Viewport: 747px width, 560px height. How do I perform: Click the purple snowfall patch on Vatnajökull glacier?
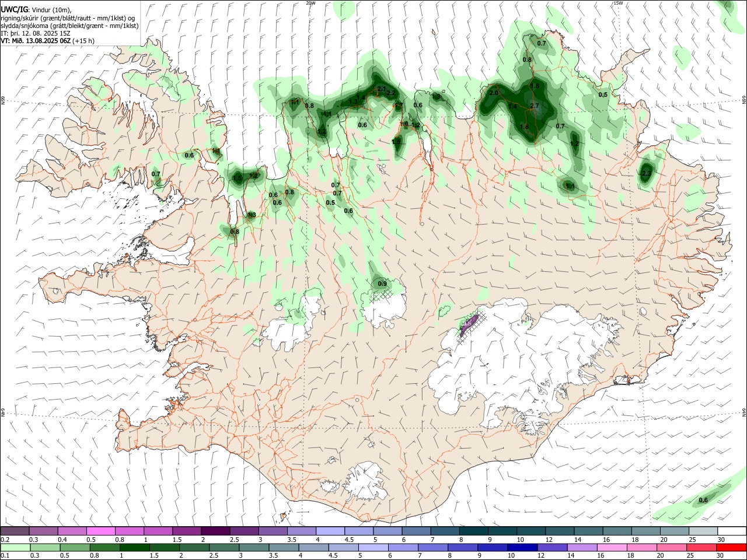click(469, 324)
